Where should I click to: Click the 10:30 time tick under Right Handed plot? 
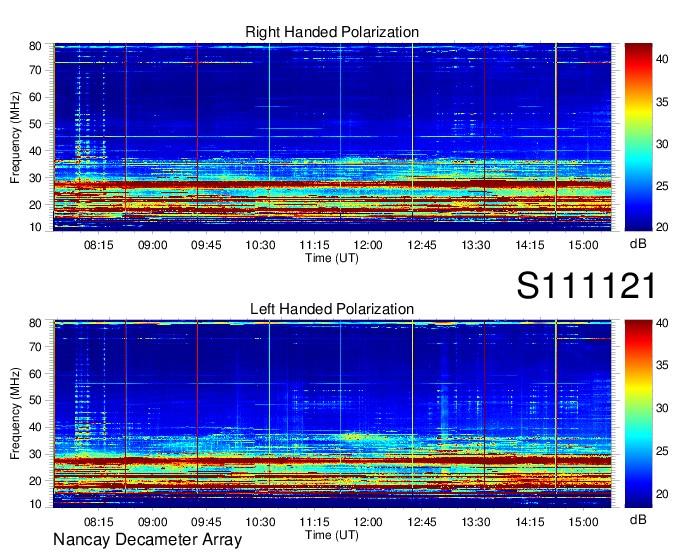coord(260,245)
